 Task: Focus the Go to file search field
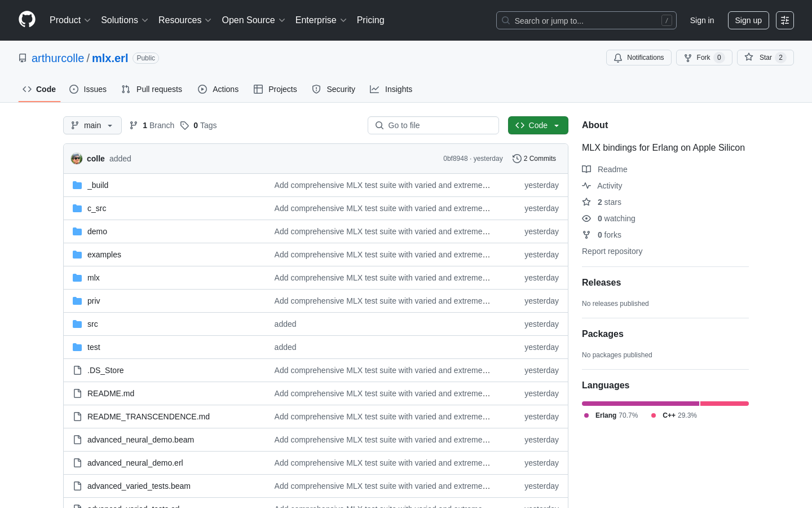(433, 125)
